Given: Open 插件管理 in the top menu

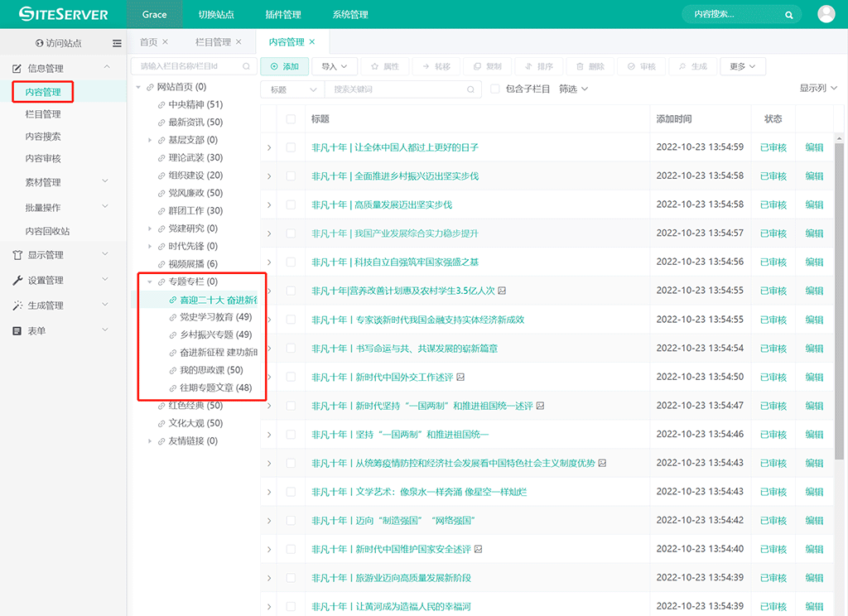Looking at the screenshot, I should 283,15.
